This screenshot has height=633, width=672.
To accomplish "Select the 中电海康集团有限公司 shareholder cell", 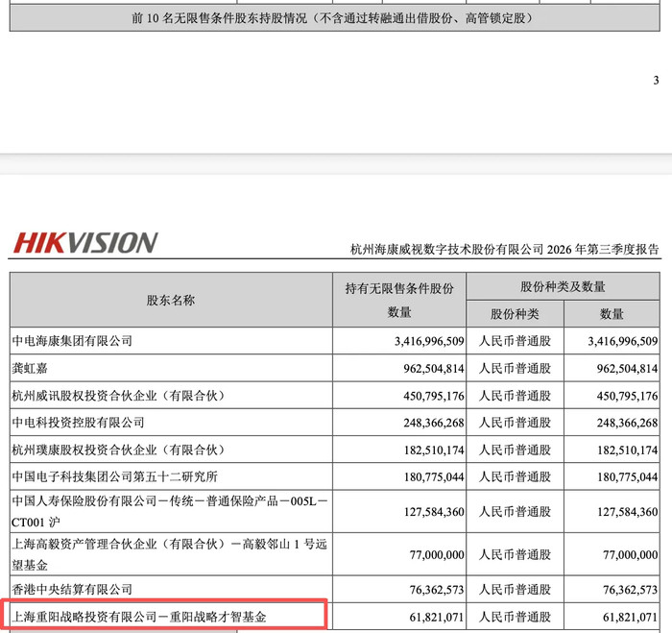I will click(171, 341).
